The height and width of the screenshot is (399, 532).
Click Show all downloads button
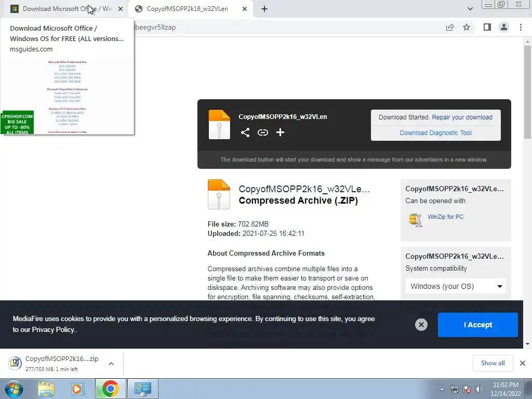[x=493, y=363]
